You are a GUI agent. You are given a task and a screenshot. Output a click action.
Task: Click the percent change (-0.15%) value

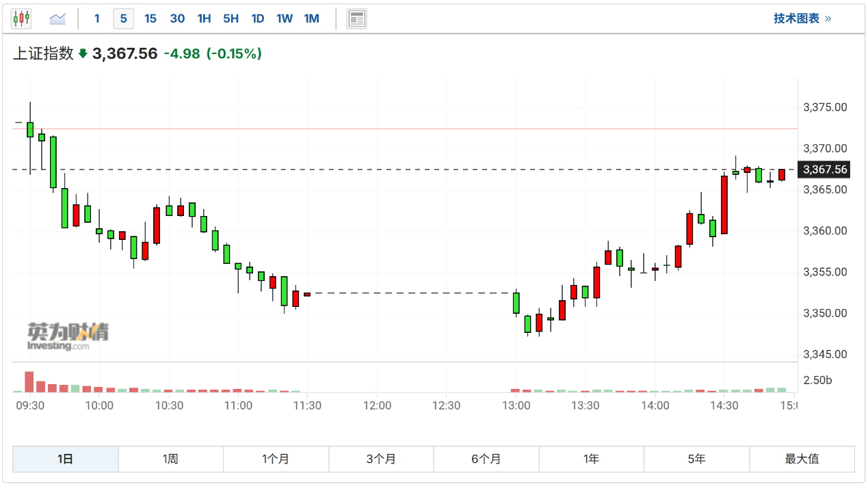pos(234,54)
